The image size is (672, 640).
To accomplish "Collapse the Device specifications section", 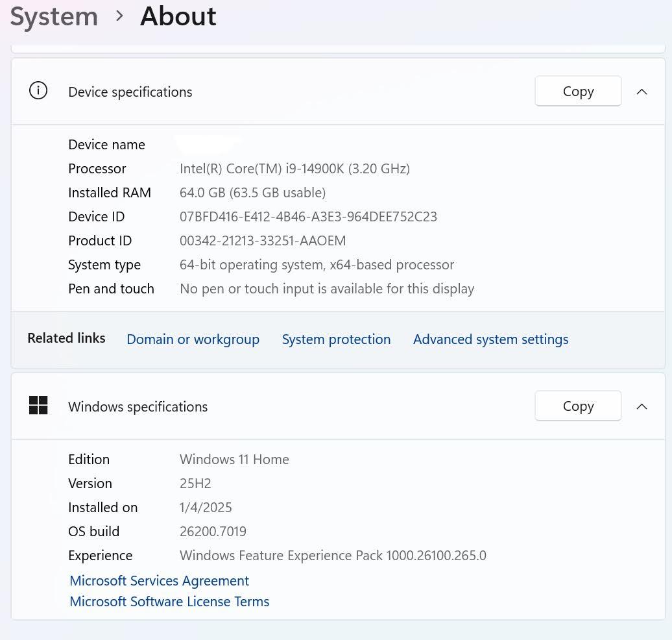I will 642,92.
